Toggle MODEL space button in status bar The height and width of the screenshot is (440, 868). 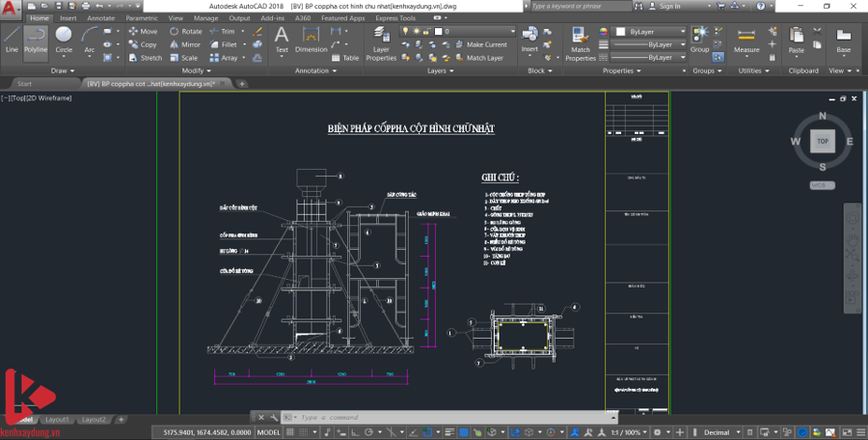269,432
